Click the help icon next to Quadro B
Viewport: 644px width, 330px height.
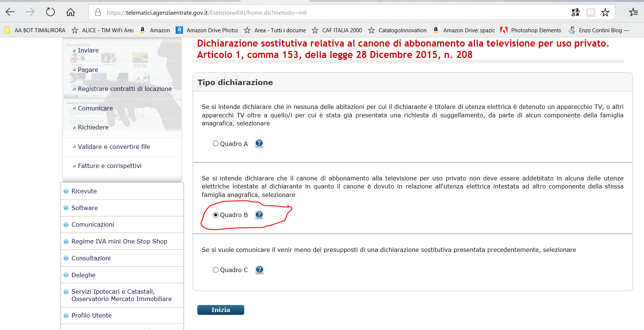coord(259,215)
